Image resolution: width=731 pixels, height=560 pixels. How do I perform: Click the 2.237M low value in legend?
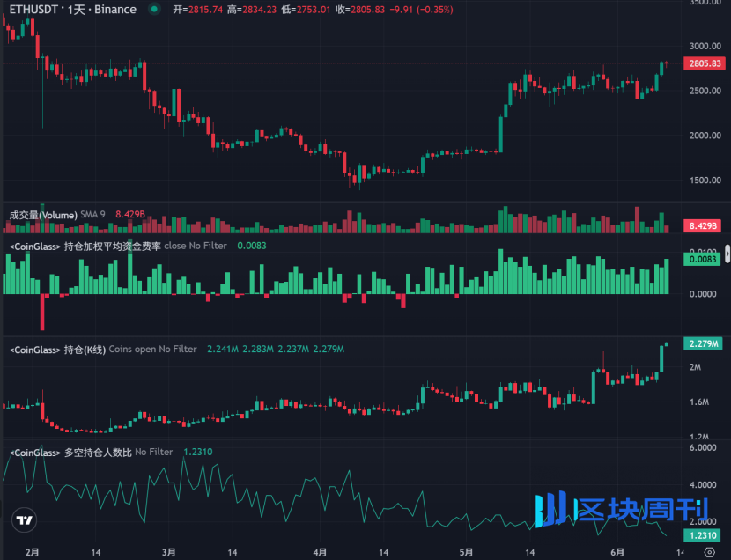(x=293, y=349)
